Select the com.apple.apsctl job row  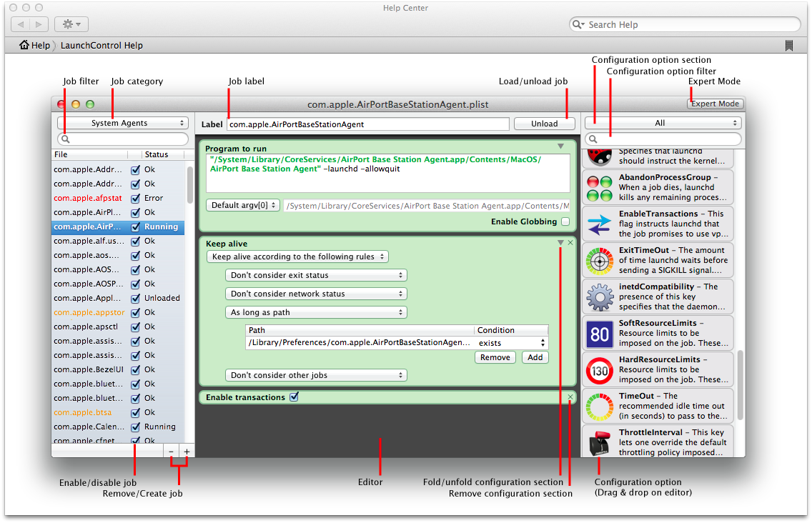(118, 327)
